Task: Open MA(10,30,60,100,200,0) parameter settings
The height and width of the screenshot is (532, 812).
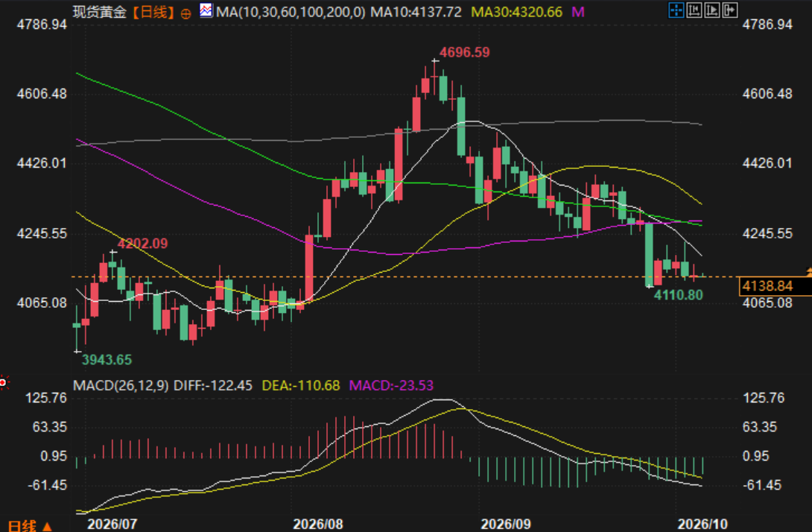Action: tap(291, 12)
